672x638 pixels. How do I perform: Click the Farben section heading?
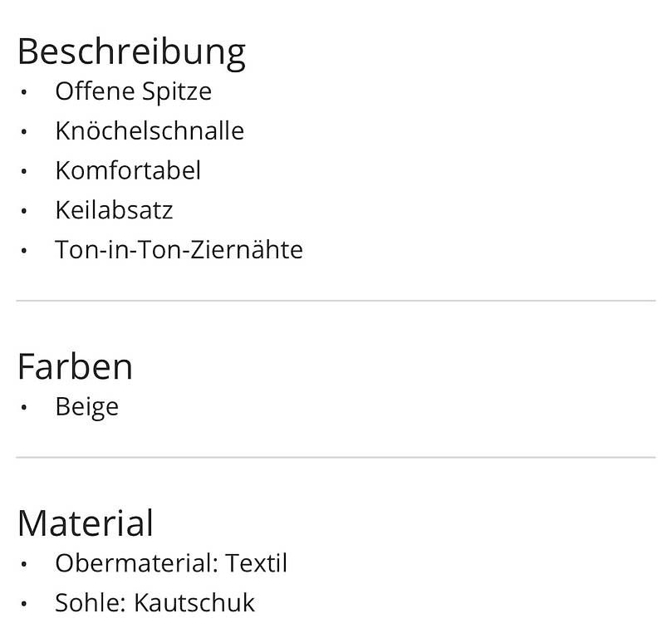pyautogui.click(x=75, y=367)
